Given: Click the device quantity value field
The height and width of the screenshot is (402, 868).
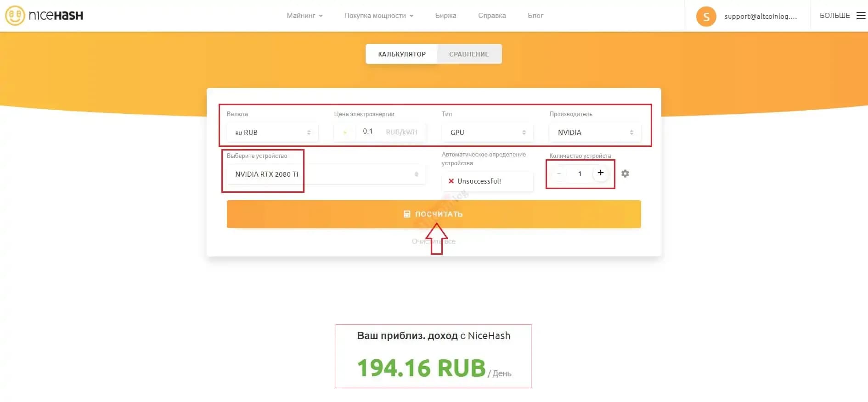Looking at the screenshot, I should point(580,173).
